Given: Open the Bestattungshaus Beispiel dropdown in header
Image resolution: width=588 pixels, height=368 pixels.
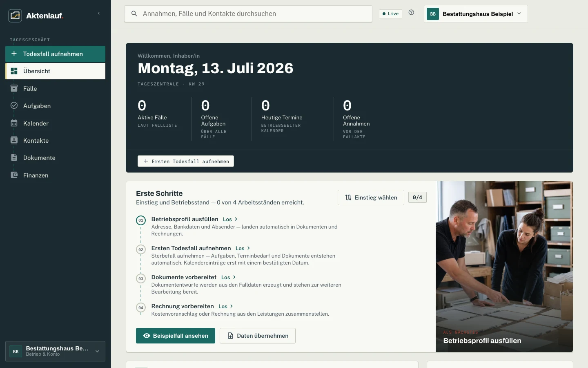Looking at the screenshot, I should click(x=476, y=14).
